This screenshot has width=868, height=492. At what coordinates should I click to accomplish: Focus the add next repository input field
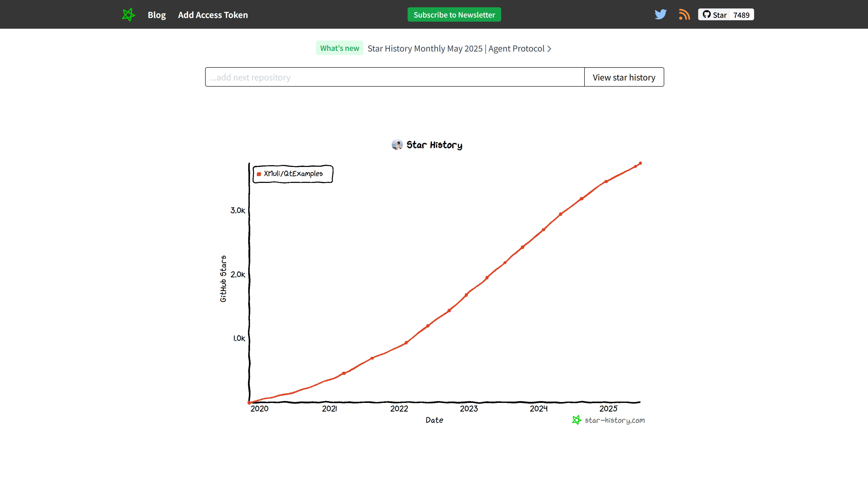[x=395, y=77]
